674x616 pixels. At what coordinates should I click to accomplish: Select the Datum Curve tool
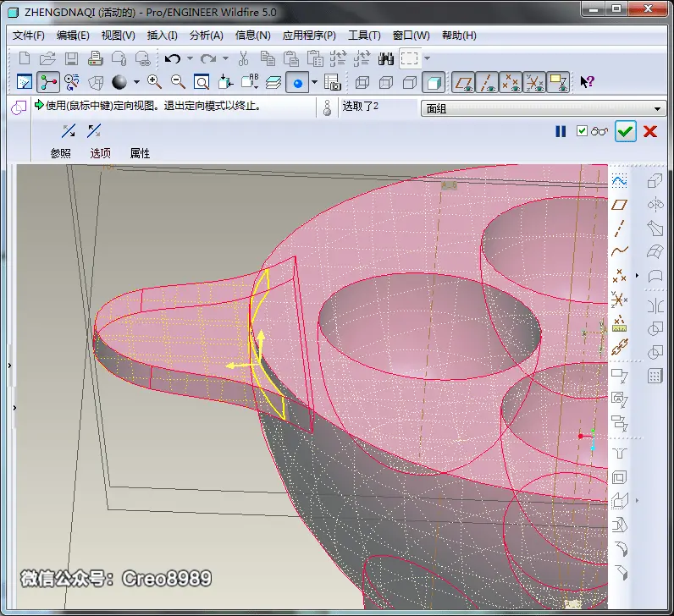[x=619, y=250]
